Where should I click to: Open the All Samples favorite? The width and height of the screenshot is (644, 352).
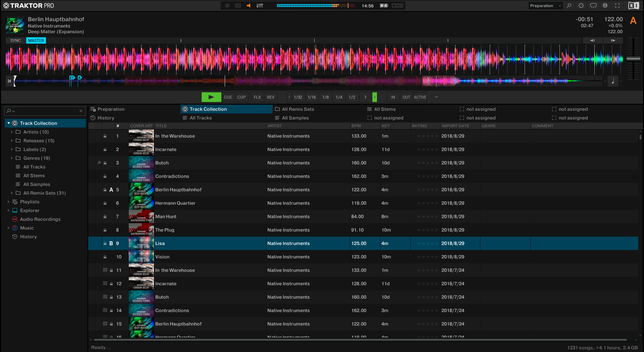coord(319,118)
